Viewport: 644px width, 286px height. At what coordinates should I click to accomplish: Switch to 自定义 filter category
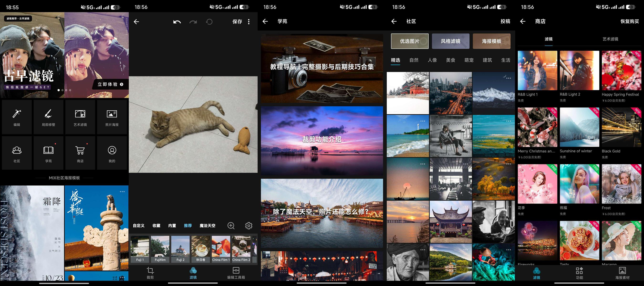click(x=139, y=225)
